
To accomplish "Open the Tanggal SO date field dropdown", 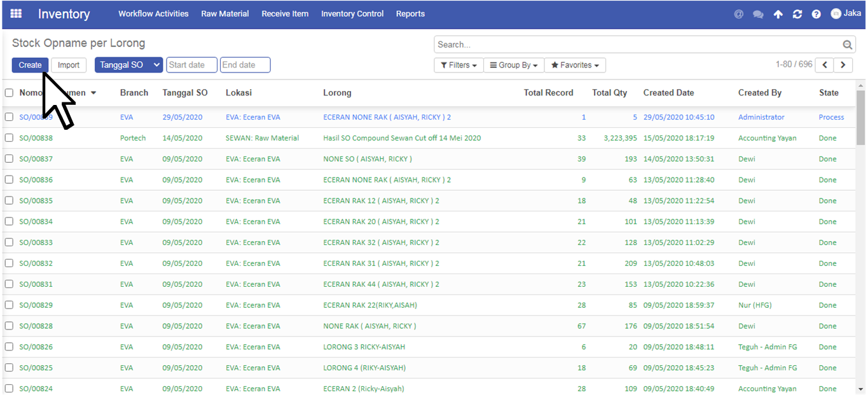I will coord(128,65).
